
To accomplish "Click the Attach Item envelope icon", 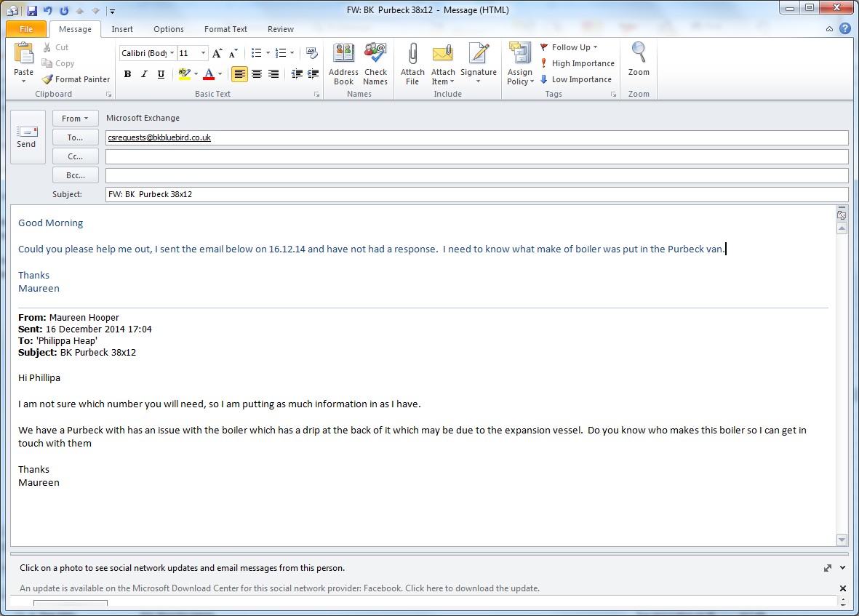I will point(443,54).
